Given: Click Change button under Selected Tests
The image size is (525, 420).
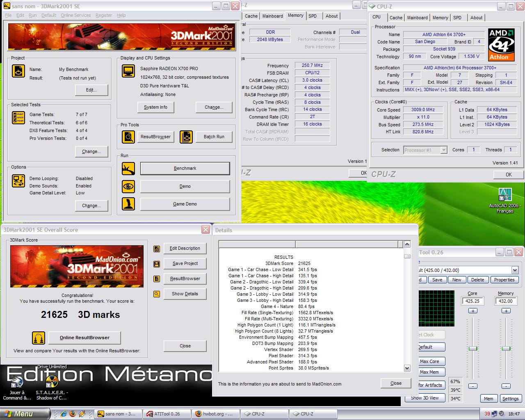Looking at the screenshot, I should pyautogui.click(x=91, y=151).
